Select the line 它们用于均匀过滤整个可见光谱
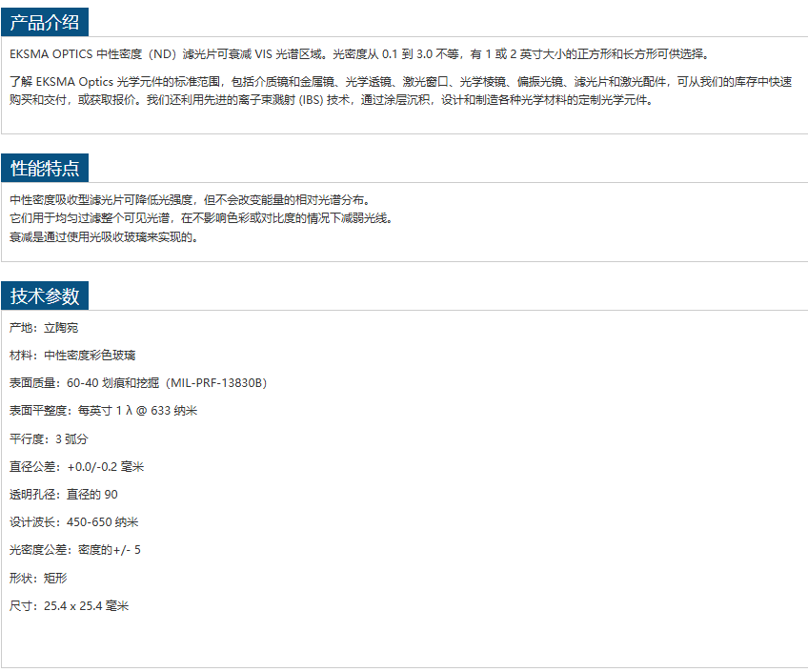Screen dimensions: 808x672 point(200,218)
